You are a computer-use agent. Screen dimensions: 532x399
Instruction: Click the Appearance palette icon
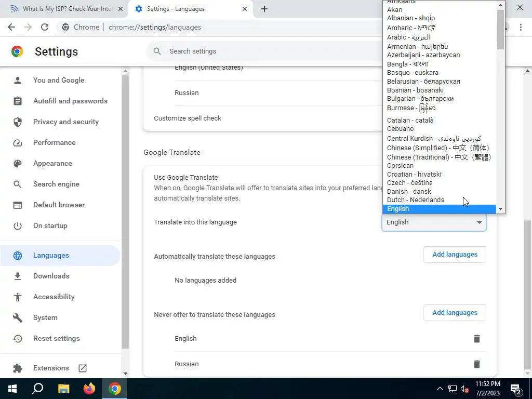[18, 164]
